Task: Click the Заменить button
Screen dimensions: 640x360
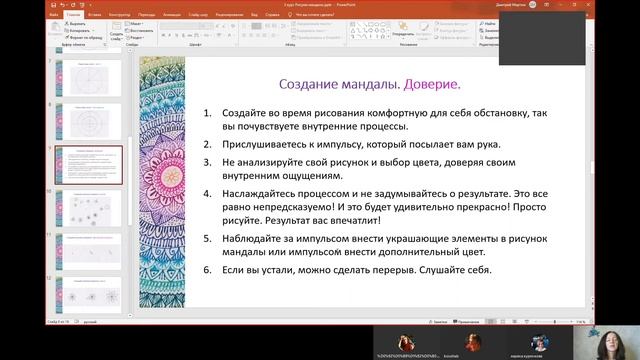Action: [x=489, y=31]
